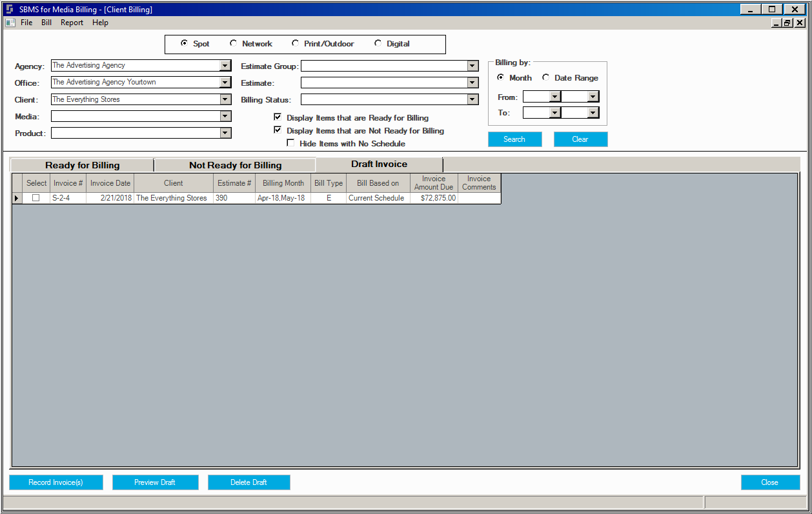Image resolution: width=812 pixels, height=514 pixels.
Task: Expand the Agency dropdown
Action: [x=225, y=66]
